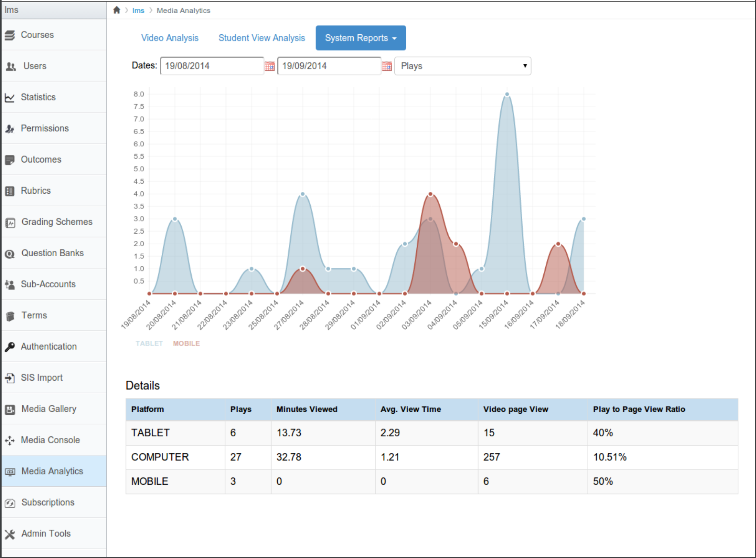Click the tablet peak point on 15/09/2014
The height and width of the screenshot is (558, 756).
pyautogui.click(x=507, y=94)
